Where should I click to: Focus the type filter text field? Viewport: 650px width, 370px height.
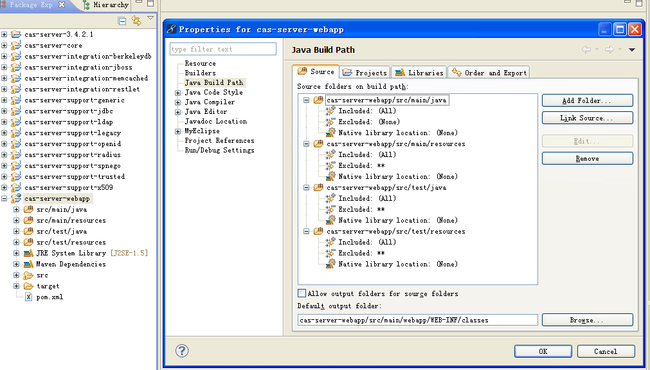click(x=223, y=49)
